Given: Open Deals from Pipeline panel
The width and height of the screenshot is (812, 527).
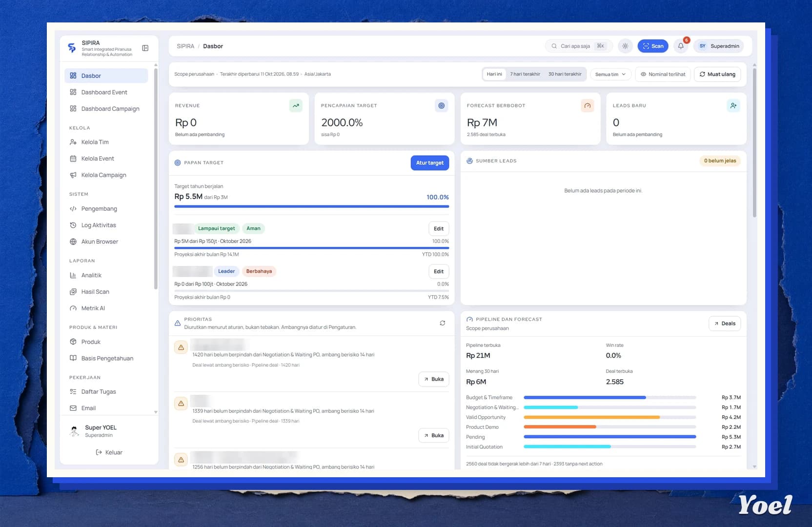Looking at the screenshot, I should [x=725, y=324].
